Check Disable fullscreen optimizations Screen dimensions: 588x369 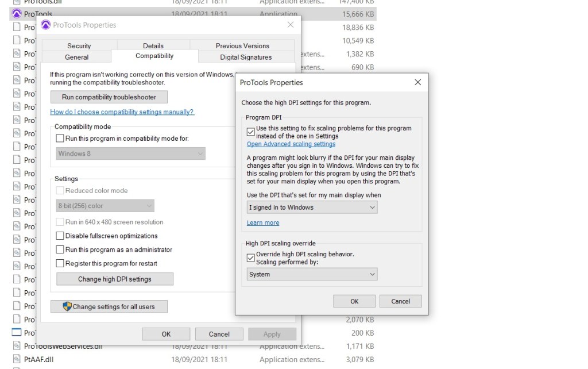pyautogui.click(x=60, y=236)
